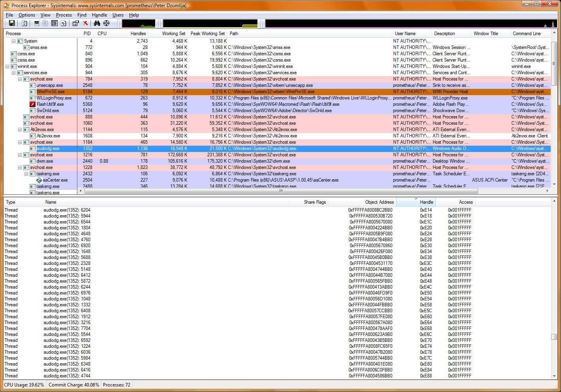Click the commit history mini graph

210,24
